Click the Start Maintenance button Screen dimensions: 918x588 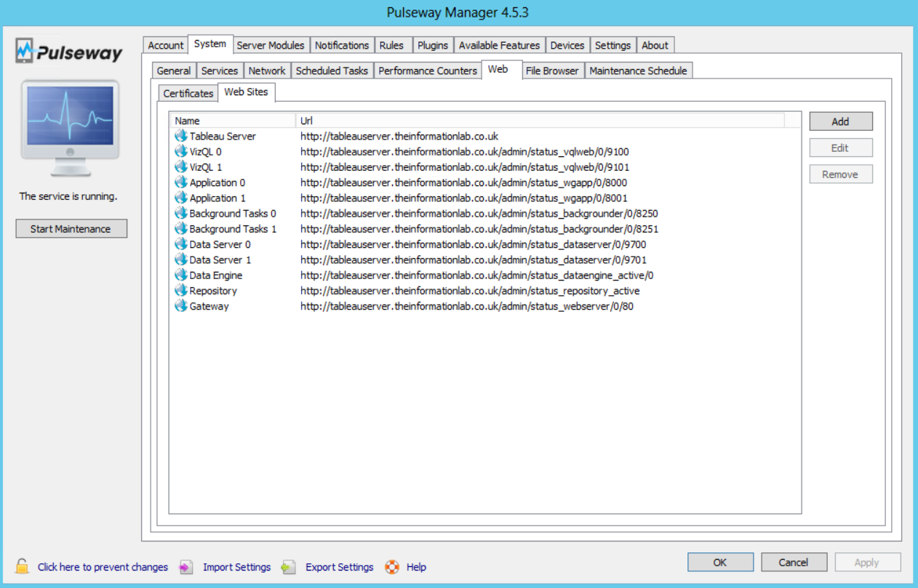[71, 229]
